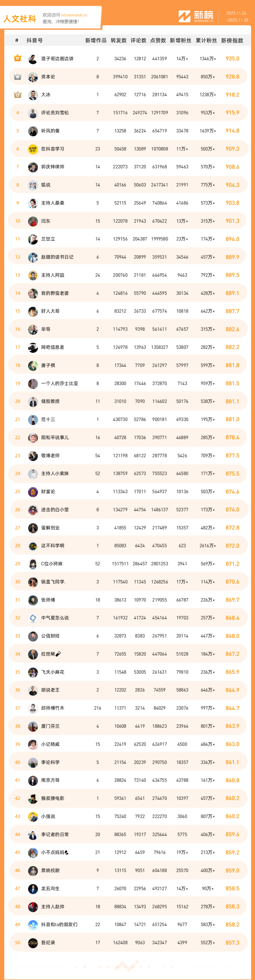Open the account name 混子哥边画边讲
255x980 pixels.
(x=57, y=59)
